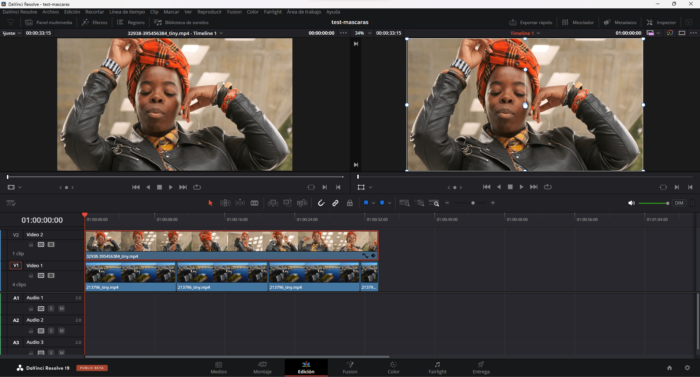Switch to the Fusion page
This screenshot has height=377, width=700.
[x=350, y=368]
